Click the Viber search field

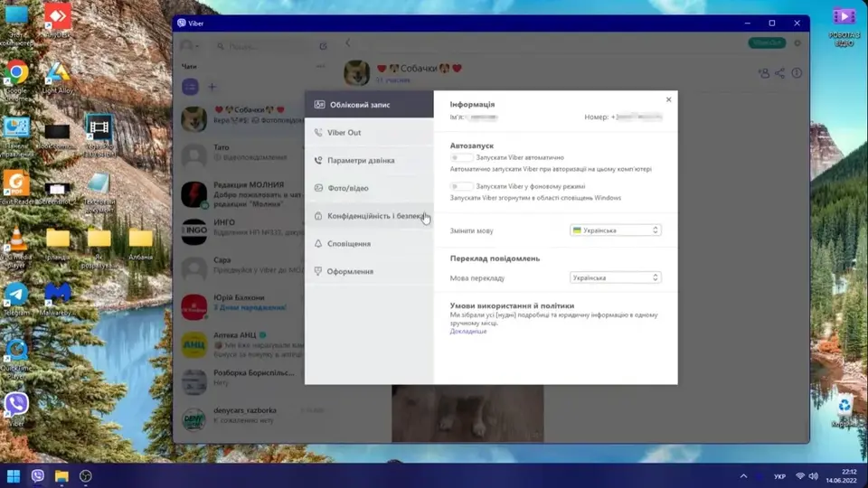pos(263,46)
